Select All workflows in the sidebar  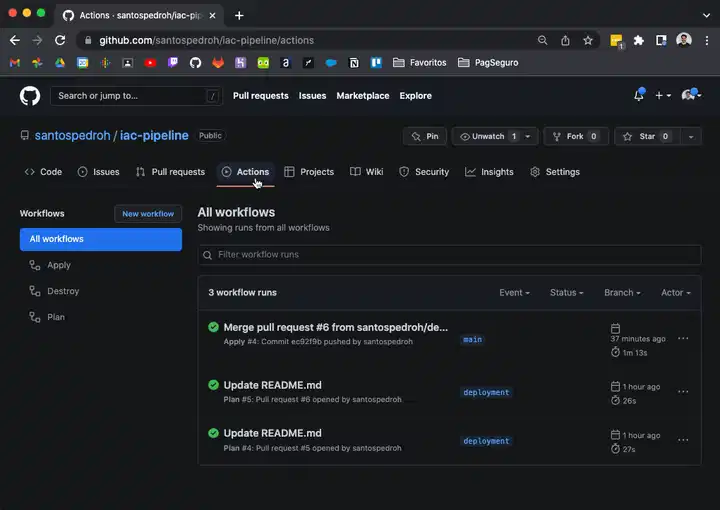coord(101,239)
